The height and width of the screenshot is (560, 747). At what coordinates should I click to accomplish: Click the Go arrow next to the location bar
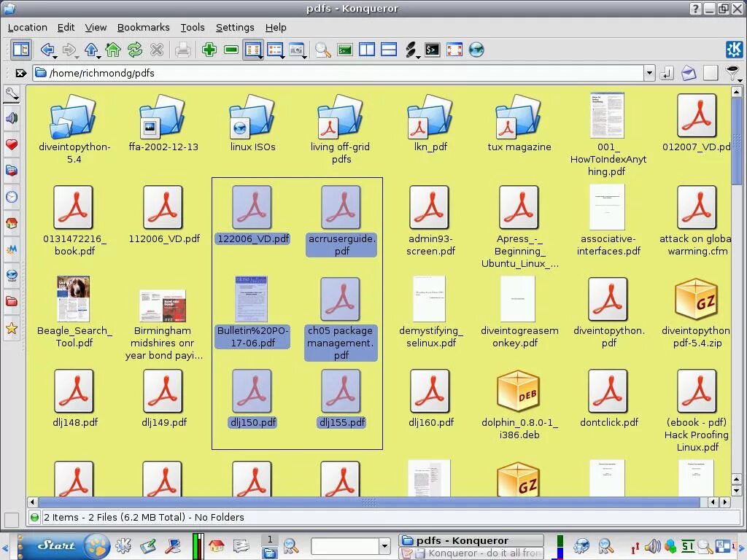click(x=667, y=73)
